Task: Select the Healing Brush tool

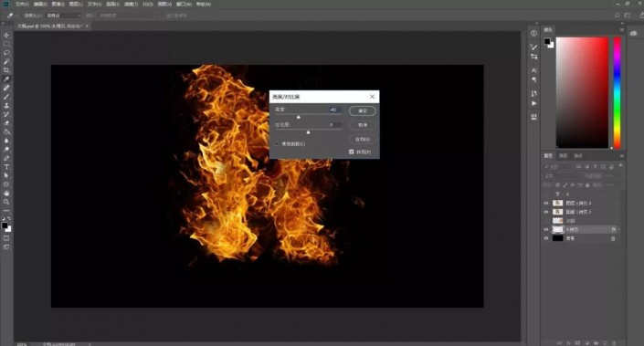Action: (x=6, y=88)
